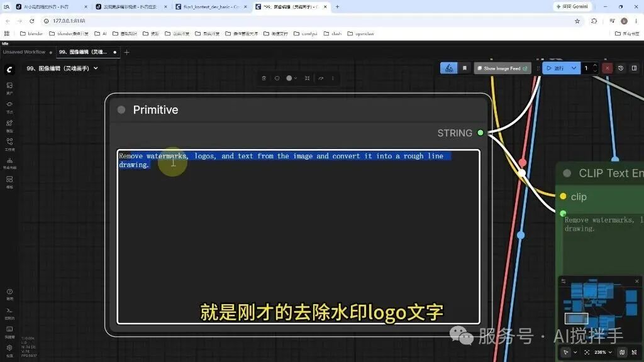644x362 pixels.
Task: Expand the workflow title dropdown chevron
Action: click(96, 68)
